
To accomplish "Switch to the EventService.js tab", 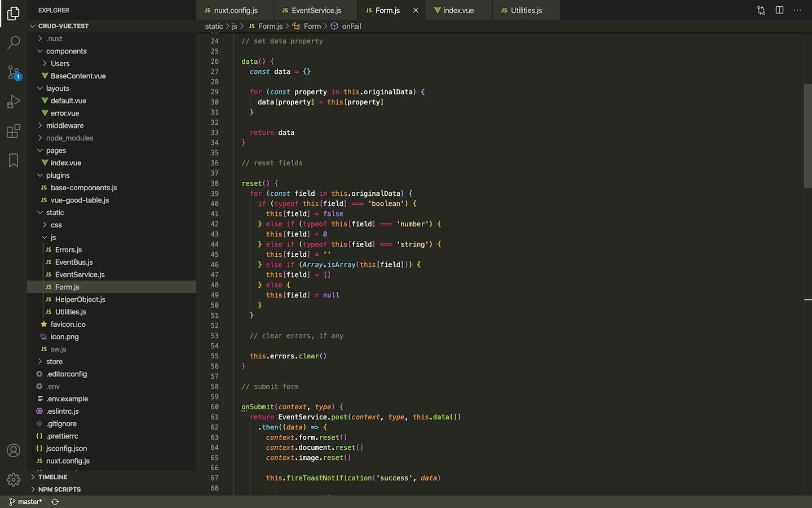I will tap(316, 10).
